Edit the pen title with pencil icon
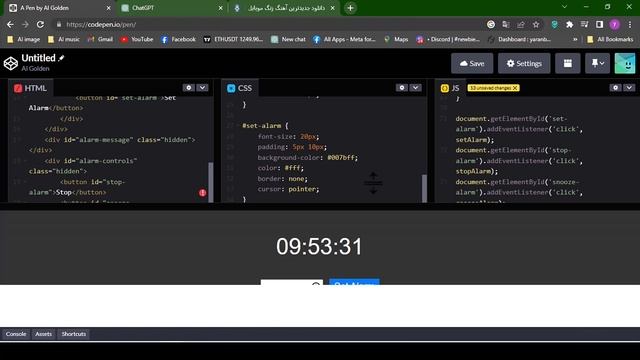 tap(61, 58)
